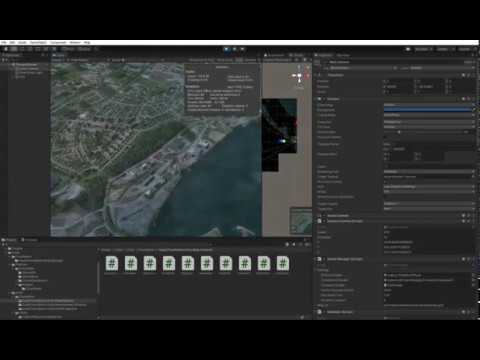The image size is (480, 360).
Task: Click the Project panel search-by-type icon
Action: [288, 244]
